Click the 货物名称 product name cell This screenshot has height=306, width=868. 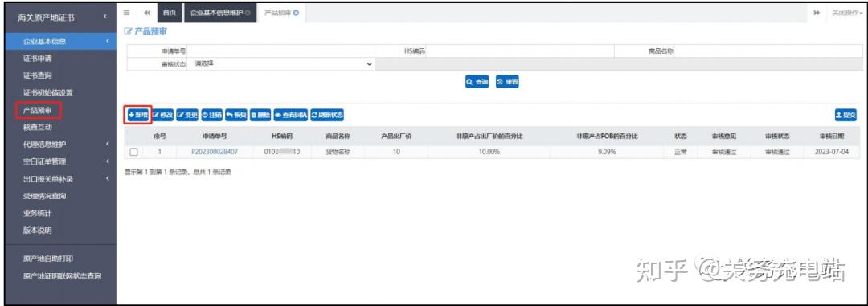click(x=337, y=152)
